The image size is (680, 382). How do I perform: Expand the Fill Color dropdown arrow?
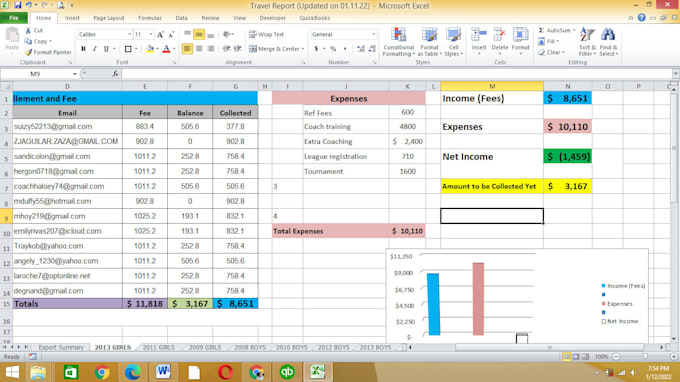(x=157, y=49)
